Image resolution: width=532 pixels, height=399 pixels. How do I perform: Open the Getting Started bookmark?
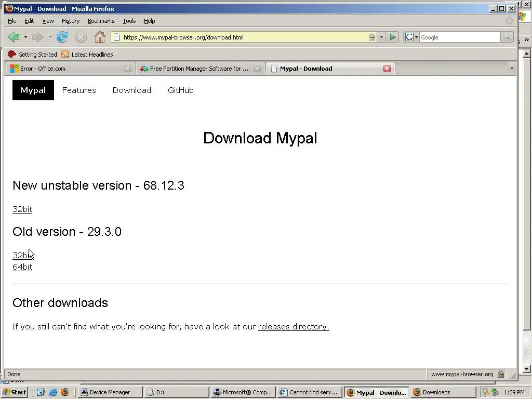(x=32, y=54)
